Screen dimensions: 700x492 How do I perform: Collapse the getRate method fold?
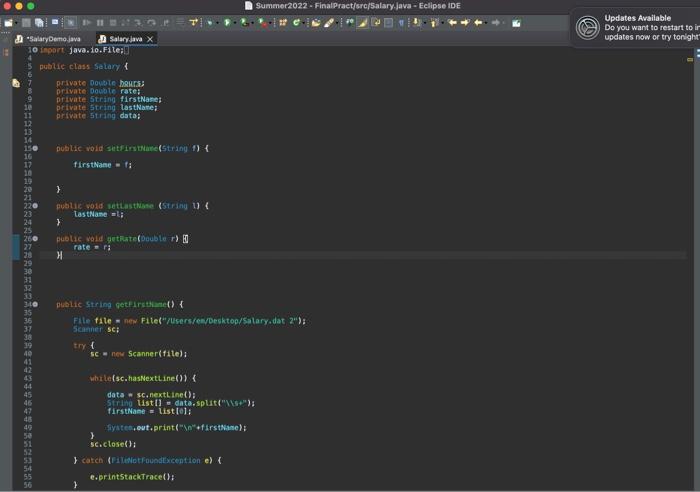(35, 239)
